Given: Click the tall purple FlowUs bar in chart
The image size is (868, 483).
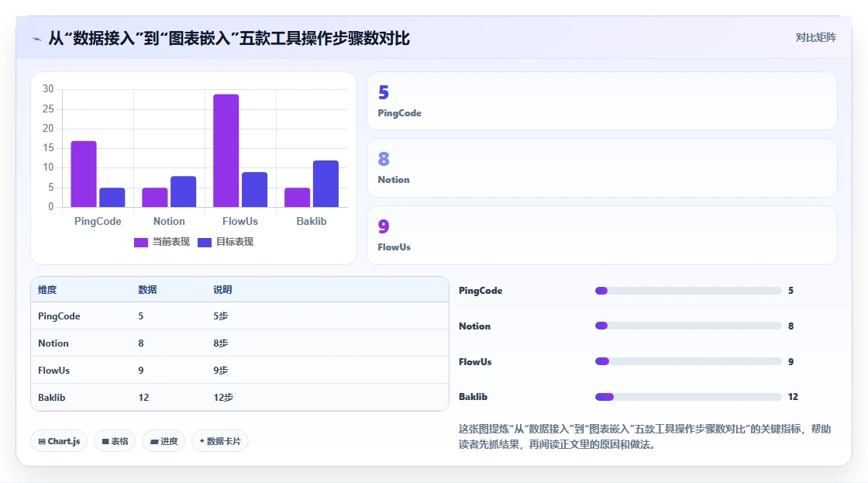Looking at the screenshot, I should 226,150.
